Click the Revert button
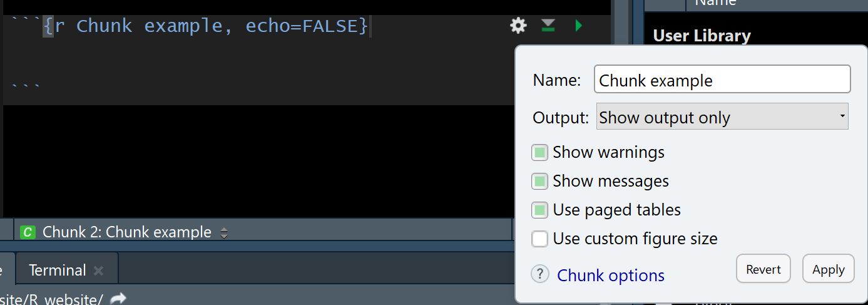The height and width of the screenshot is (305, 868). (x=763, y=269)
